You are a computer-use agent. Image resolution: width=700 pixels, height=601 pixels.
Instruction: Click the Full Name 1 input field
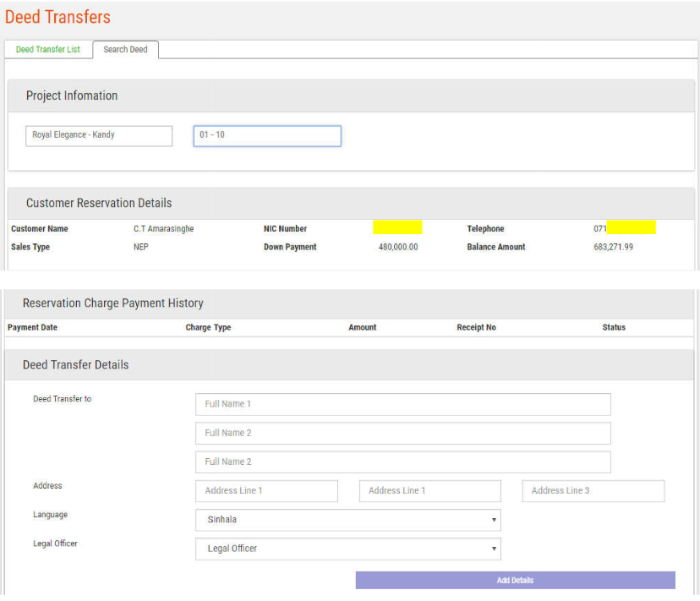click(x=402, y=404)
